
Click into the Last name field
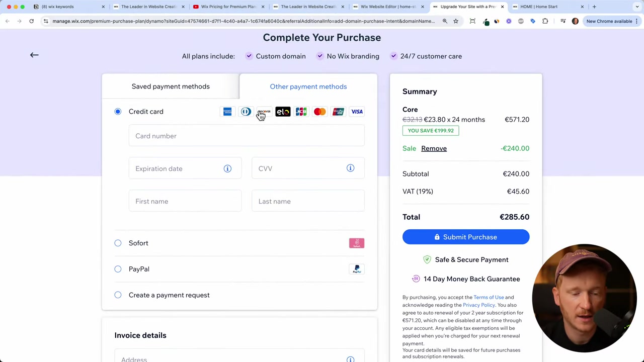(x=308, y=201)
